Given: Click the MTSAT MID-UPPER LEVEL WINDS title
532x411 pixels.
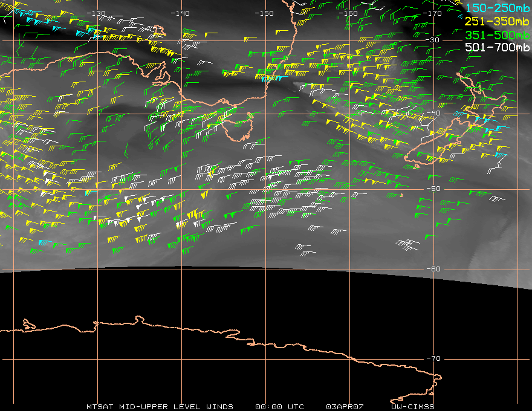Looking at the screenshot, I should pos(160,406).
